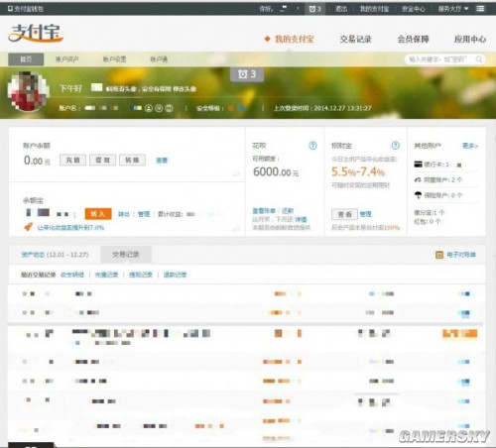Click the floating alarm badge showing 3
Screen dimensions: 496x448
(247, 74)
